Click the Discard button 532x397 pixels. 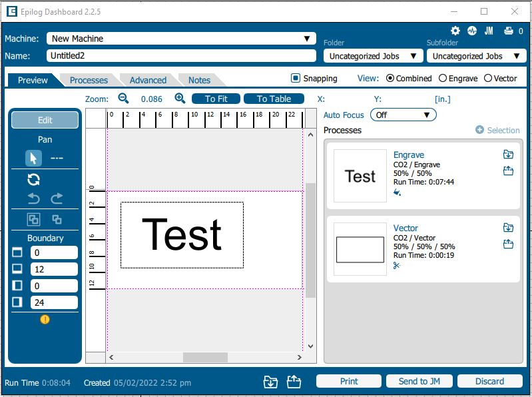coord(489,381)
